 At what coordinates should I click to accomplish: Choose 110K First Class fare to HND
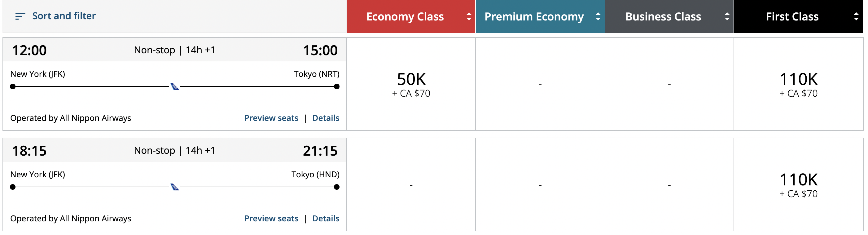(x=798, y=184)
